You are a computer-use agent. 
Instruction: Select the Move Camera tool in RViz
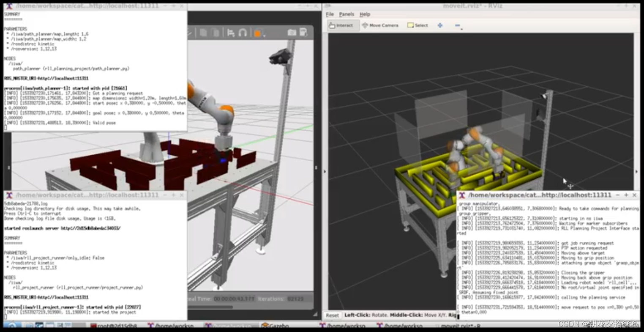(380, 25)
